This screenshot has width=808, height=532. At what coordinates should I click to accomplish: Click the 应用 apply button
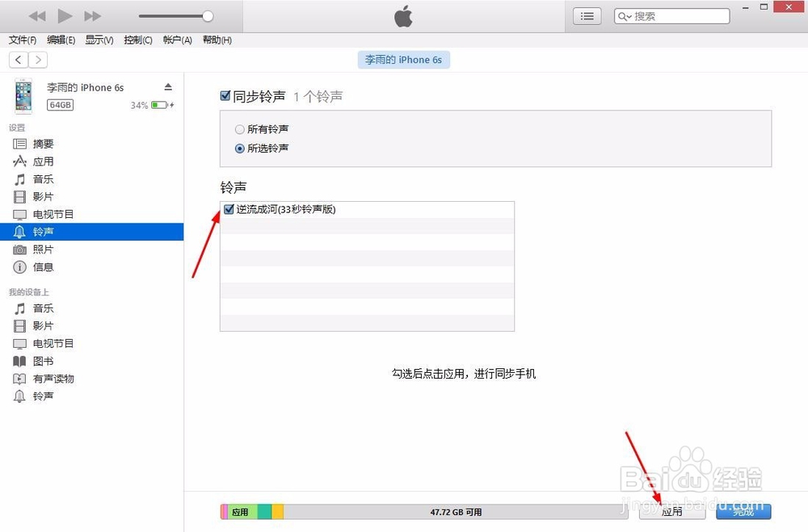point(671,511)
